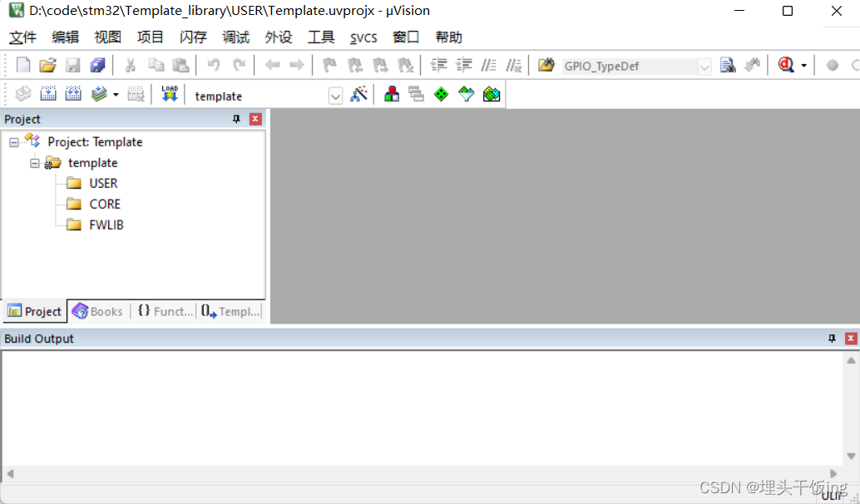The width and height of the screenshot is (860, 504).
Task: Save the current file
Action: pos(73,65)
